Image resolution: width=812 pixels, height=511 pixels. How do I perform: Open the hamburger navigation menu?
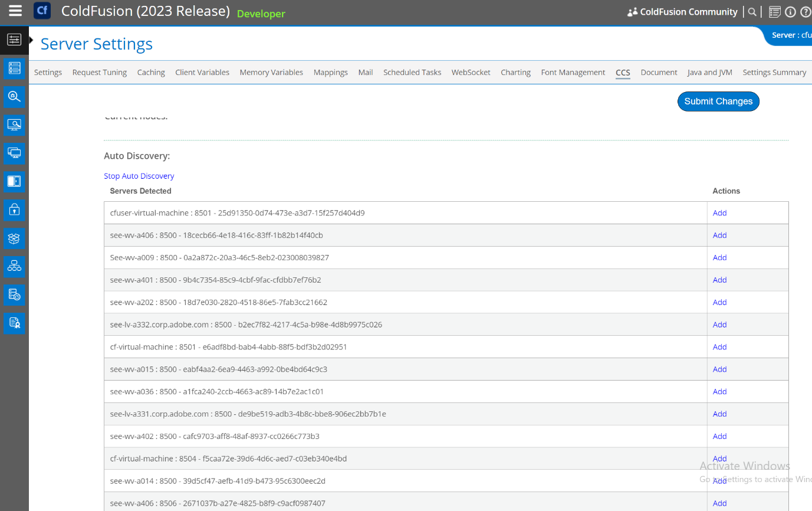click(15, 10)
